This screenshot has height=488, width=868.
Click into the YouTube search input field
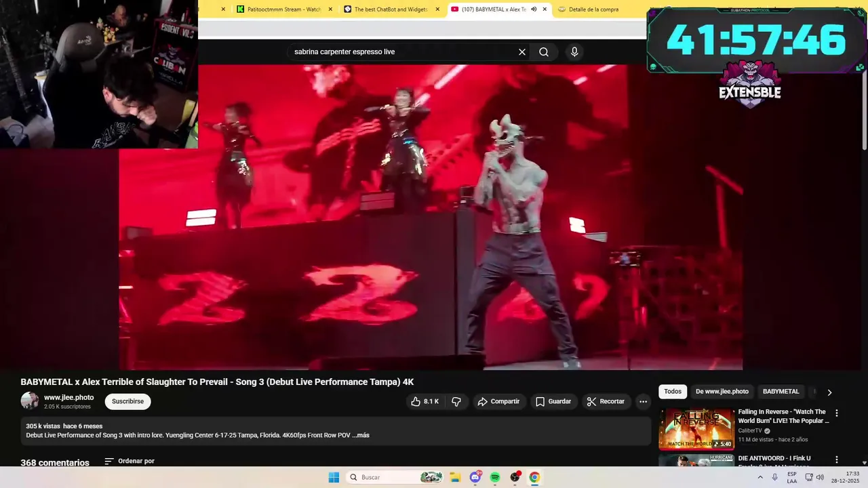tap(403, 52)
